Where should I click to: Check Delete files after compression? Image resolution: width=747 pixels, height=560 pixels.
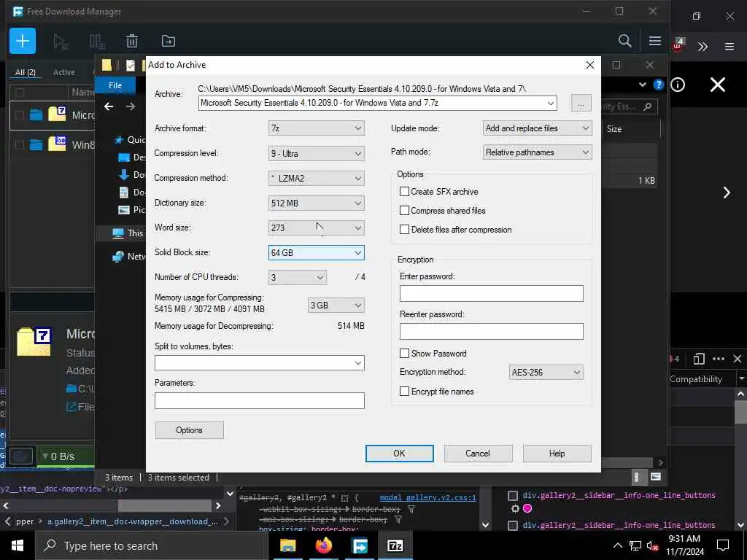(404, 230)
